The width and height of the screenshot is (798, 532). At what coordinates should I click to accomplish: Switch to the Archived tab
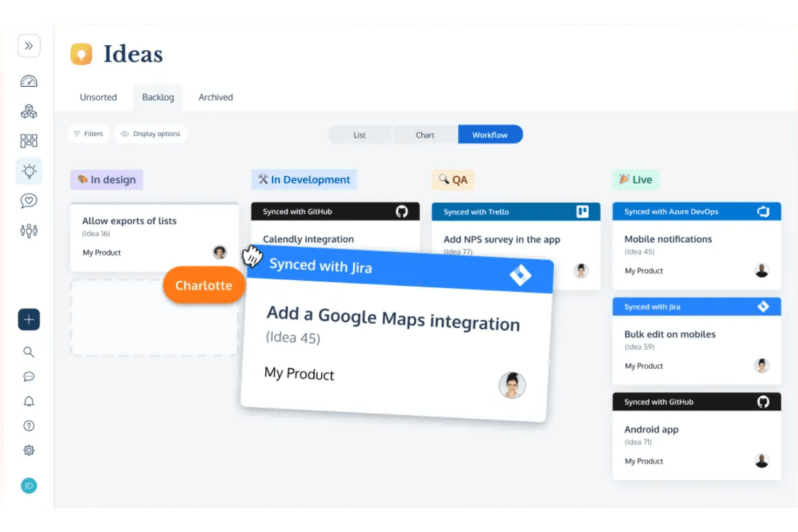point(216,98)
